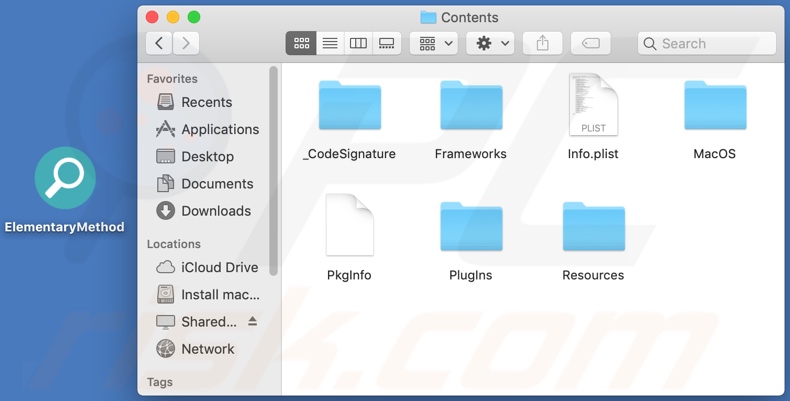
Task: Select the MacOS folder icon
Action: point(715,105)
